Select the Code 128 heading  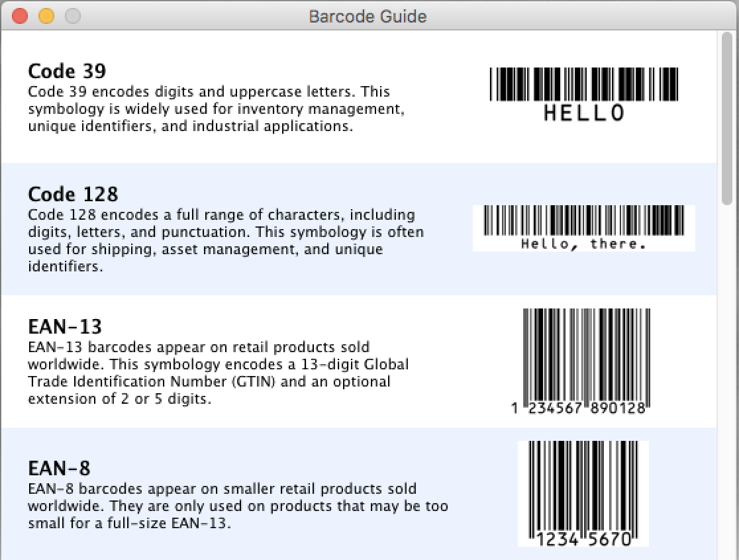click(73, 194)
